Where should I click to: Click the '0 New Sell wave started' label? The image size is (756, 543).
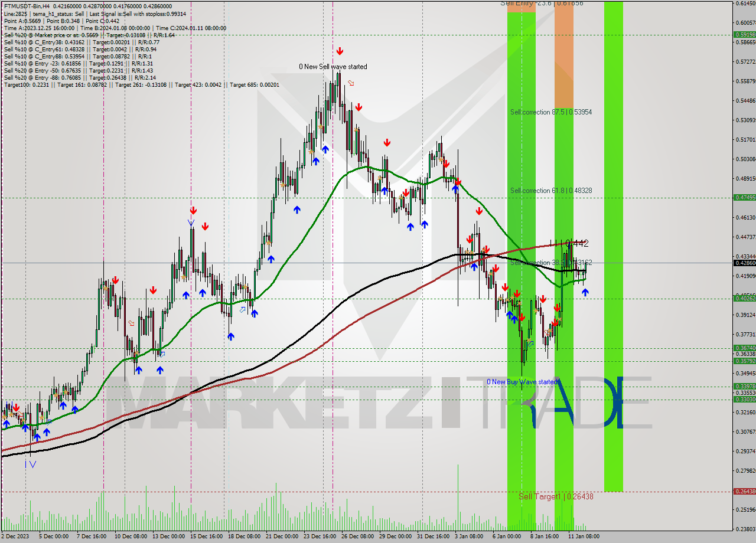click(x=333, y=67)
